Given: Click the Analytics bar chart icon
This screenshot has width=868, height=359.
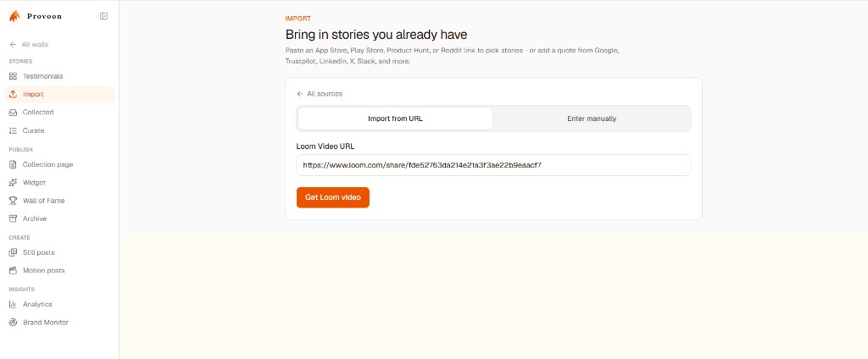Looking at the screenshot, I should 14,304.
